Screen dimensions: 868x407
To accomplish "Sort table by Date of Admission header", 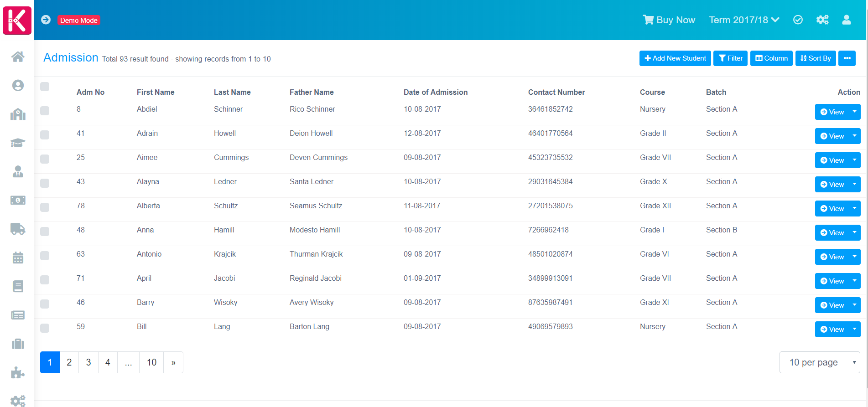I will [x=435, y=92].
